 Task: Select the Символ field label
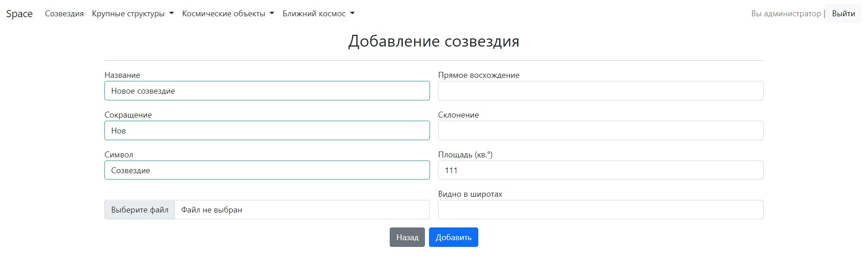(x=119, y=155)
